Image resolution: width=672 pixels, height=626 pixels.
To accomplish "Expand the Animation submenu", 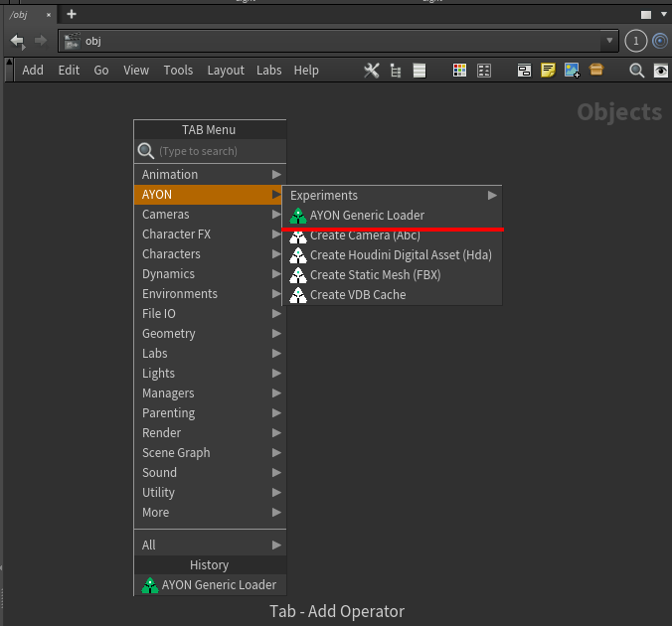I will pos(210,175).
